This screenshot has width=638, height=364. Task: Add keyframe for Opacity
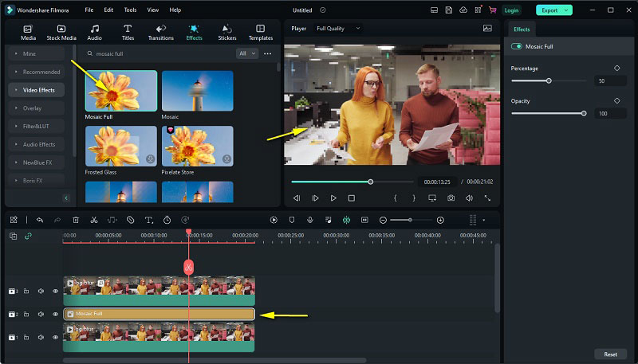(x=616, y=100)
